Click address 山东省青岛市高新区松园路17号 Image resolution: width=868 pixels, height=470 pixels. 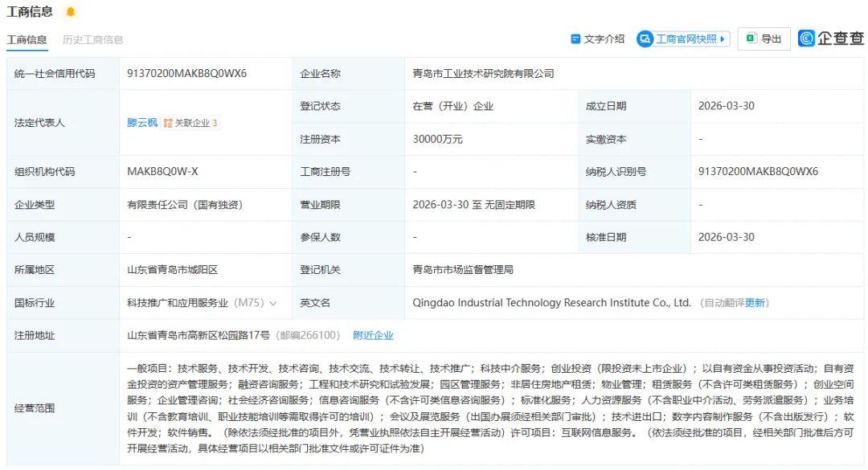pos(199,336)
